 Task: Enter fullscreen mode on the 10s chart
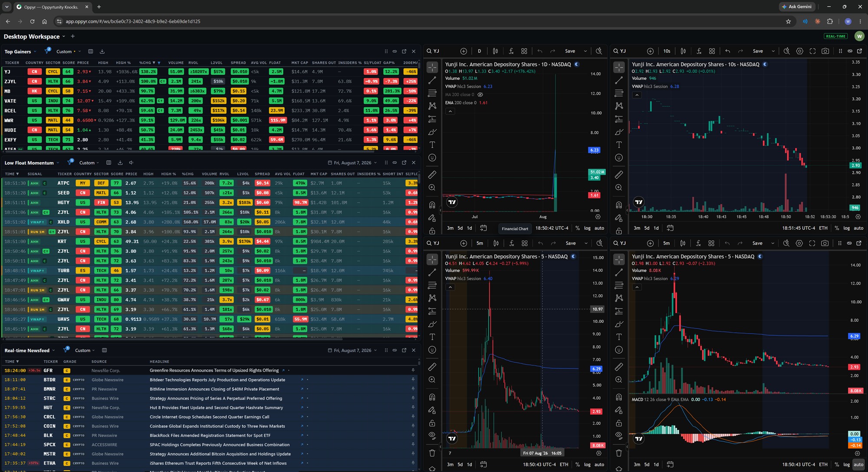point(812,51)
